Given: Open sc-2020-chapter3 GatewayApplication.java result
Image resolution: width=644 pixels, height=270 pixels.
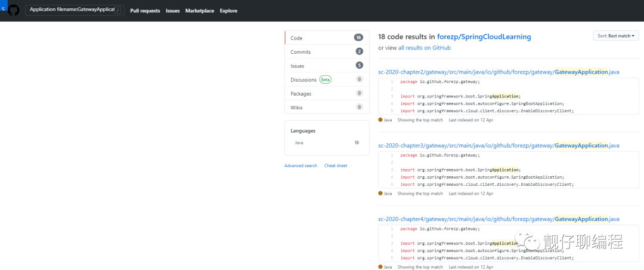Looking at the screenshot, I should (499, 146).
